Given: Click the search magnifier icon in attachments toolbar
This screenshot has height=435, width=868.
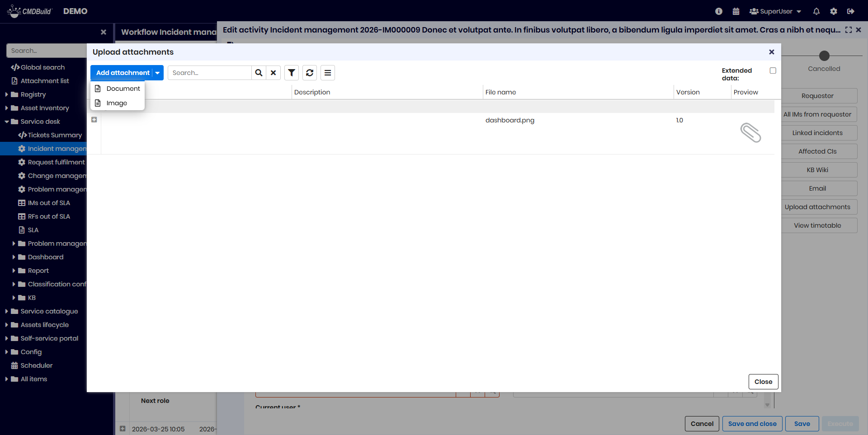Looking at the screenshot, I should point(259,73).
